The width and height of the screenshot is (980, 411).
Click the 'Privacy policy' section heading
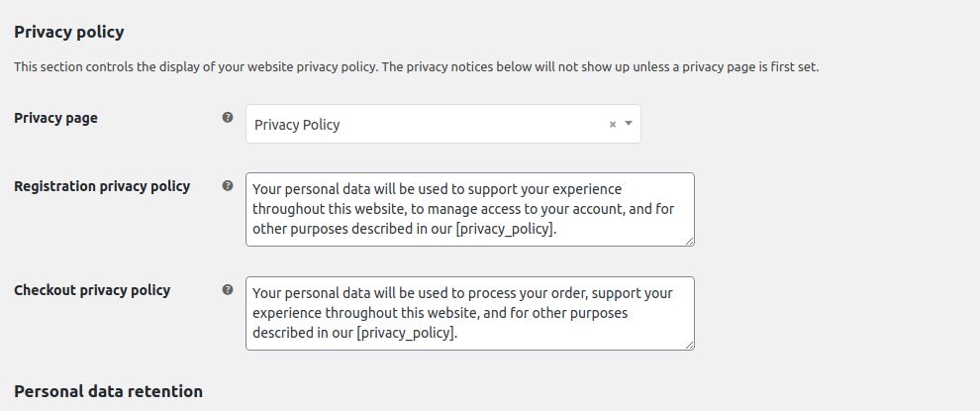(69, 32)
